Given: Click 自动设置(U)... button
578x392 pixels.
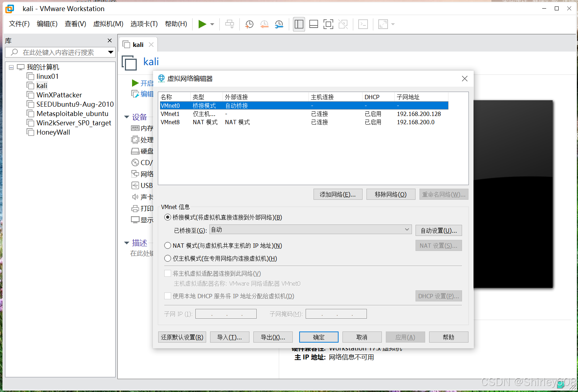Looking at the screenshot, I should coord(438,231).
